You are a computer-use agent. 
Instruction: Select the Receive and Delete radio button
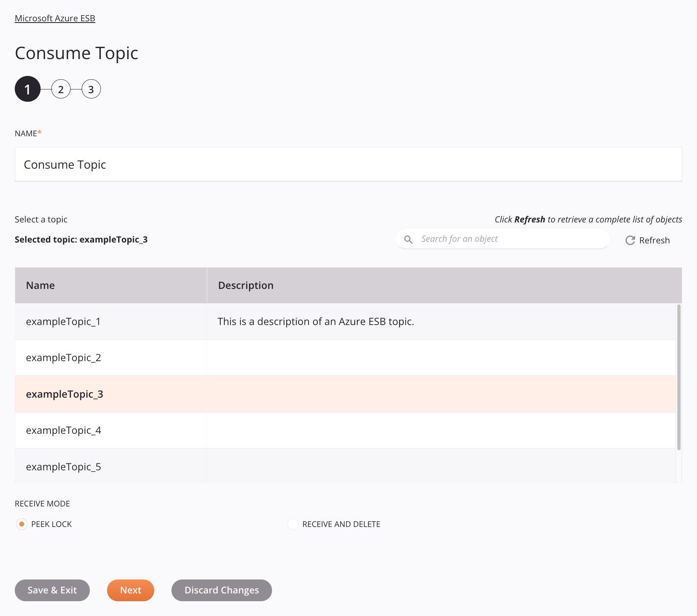(293, 524)
